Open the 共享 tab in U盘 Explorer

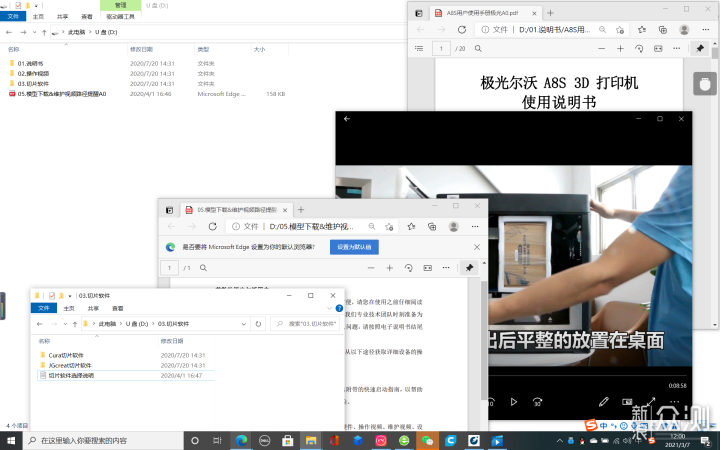[x=62, y=17]
